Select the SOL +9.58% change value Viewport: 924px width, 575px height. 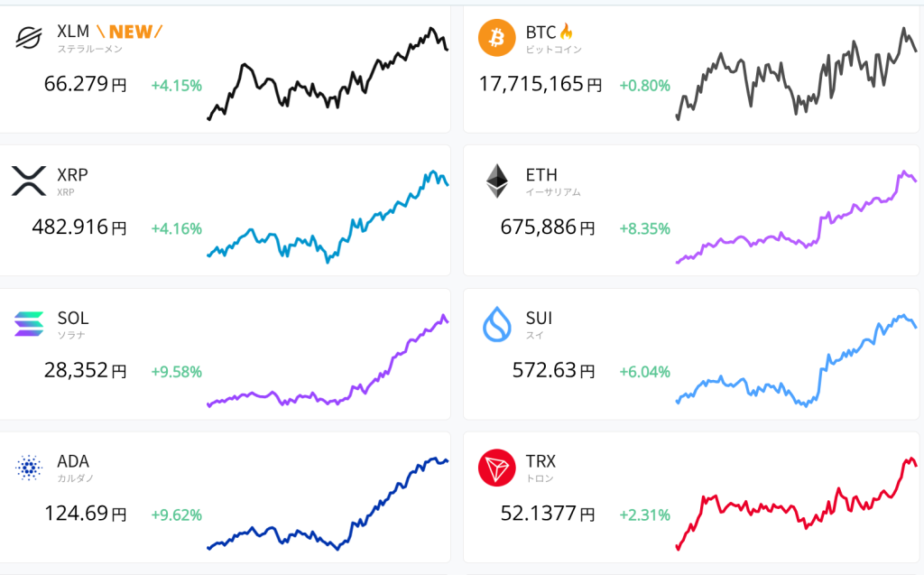177,372
